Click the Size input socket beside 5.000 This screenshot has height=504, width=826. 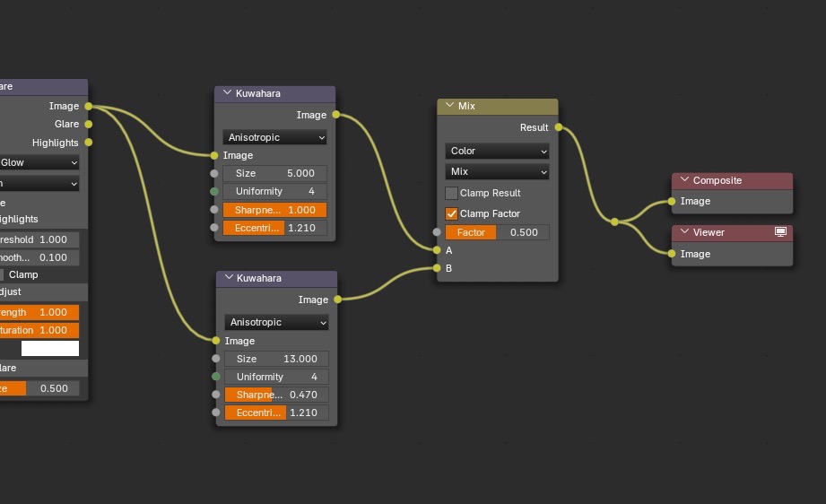coord(213,173)
